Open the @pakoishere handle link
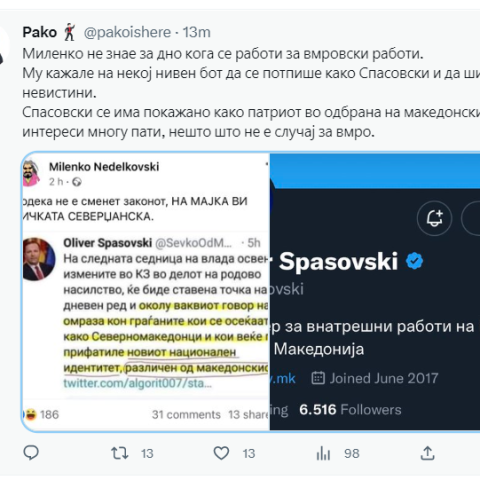This screenshot has width=480, height=480. tap(127, 32)
